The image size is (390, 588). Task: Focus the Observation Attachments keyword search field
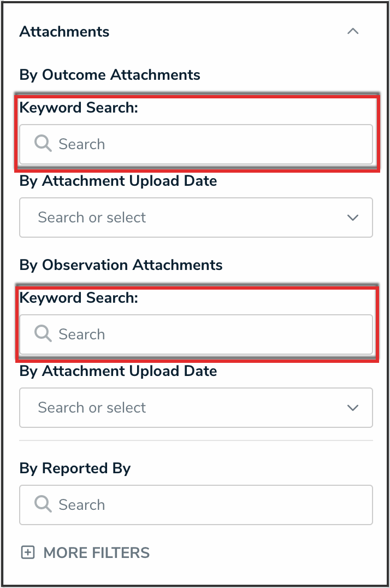[208, 334]
